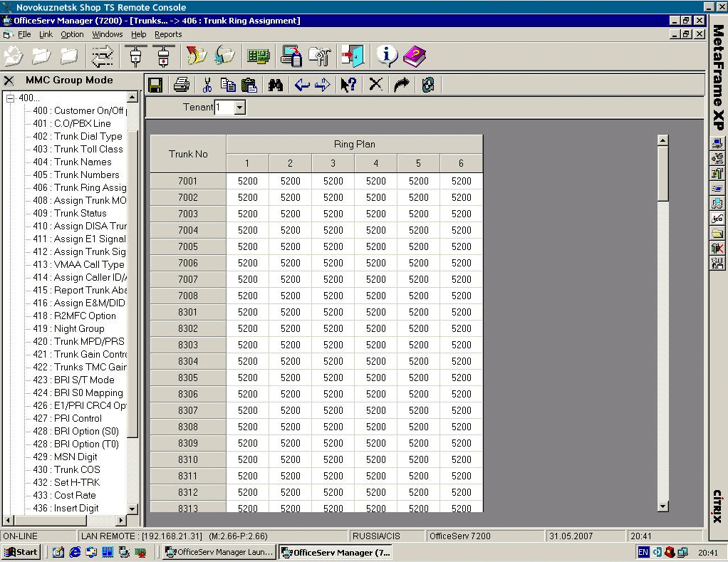
Task: Go back with the blue left arrow
Action: coord(302,85)
